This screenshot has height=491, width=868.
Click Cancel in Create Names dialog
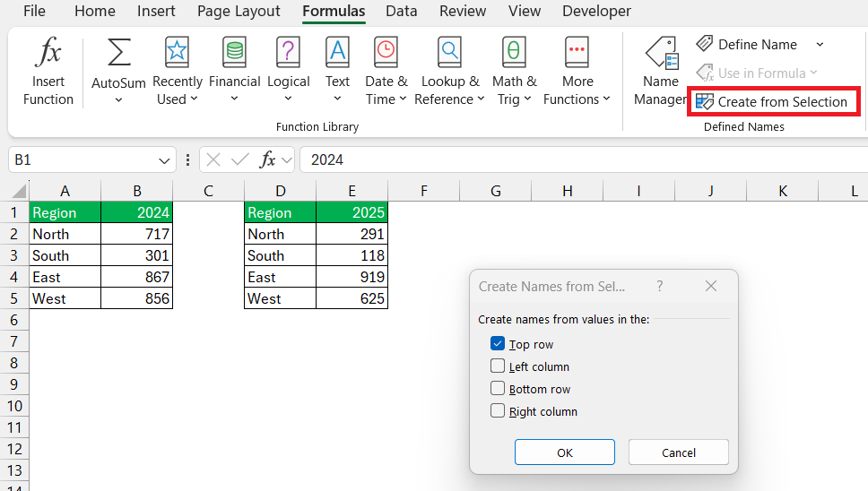point(679,452)
